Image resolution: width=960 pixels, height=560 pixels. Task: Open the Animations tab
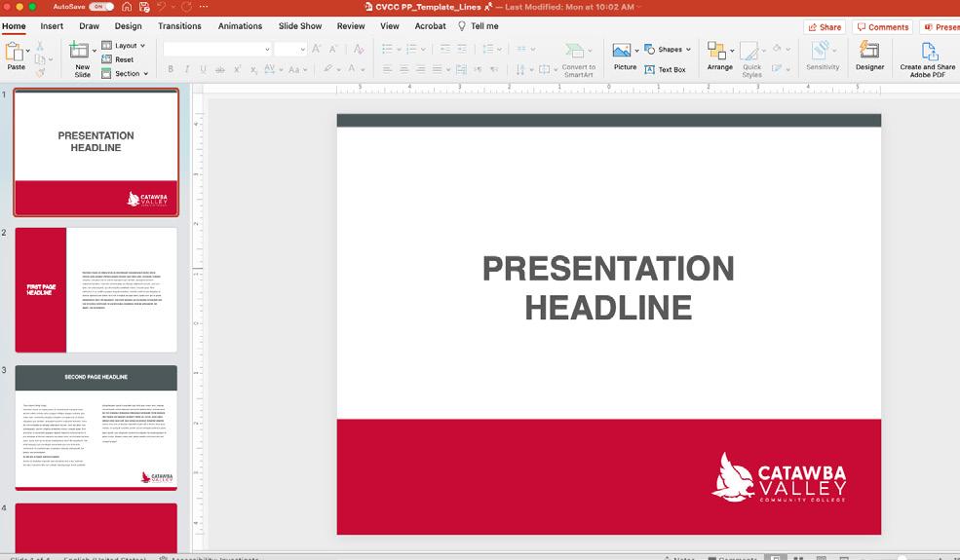click(240, 26)
